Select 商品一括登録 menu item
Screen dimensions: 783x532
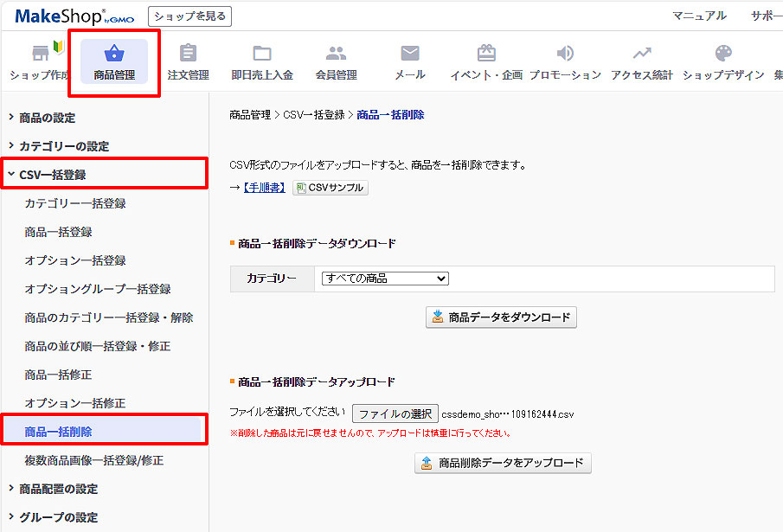(59, 232)
